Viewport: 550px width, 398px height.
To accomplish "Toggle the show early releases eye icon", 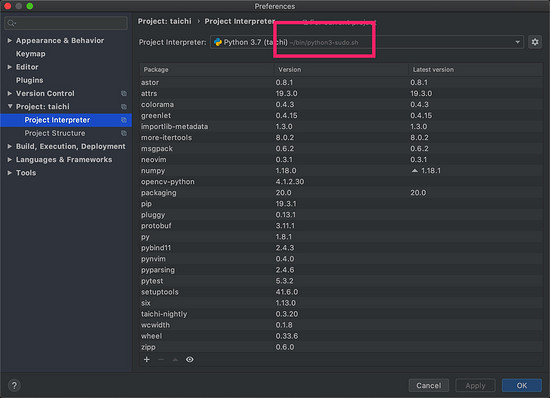I will pos(190,359).
